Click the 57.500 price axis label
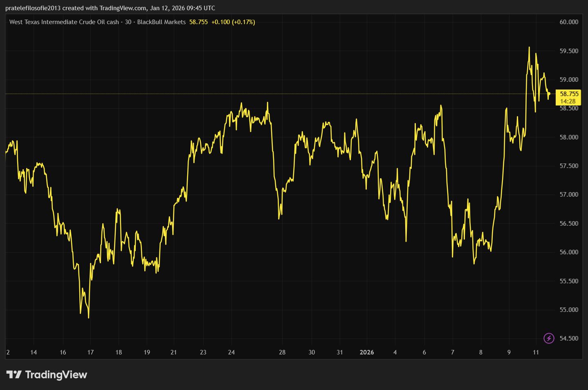 (569, 166)
